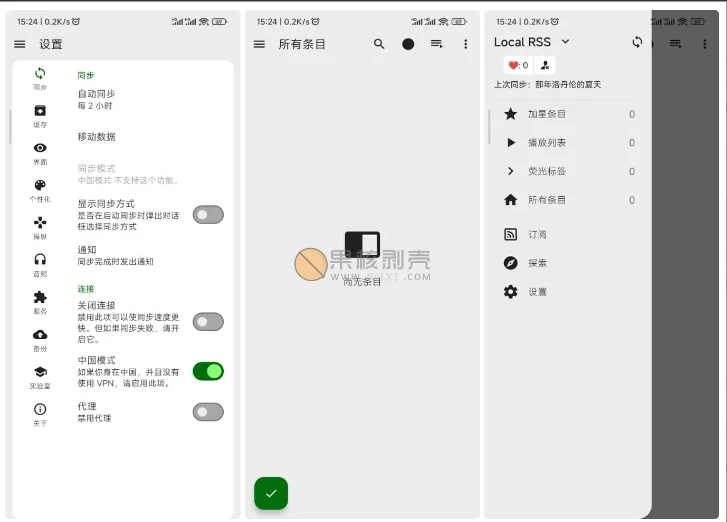727x522 pixels.
Task: Disable the 中国模式 switch
Action: point(208,371)
